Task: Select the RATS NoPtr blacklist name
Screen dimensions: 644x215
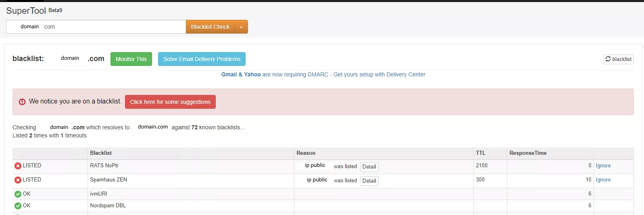Action: click(104, 165)
